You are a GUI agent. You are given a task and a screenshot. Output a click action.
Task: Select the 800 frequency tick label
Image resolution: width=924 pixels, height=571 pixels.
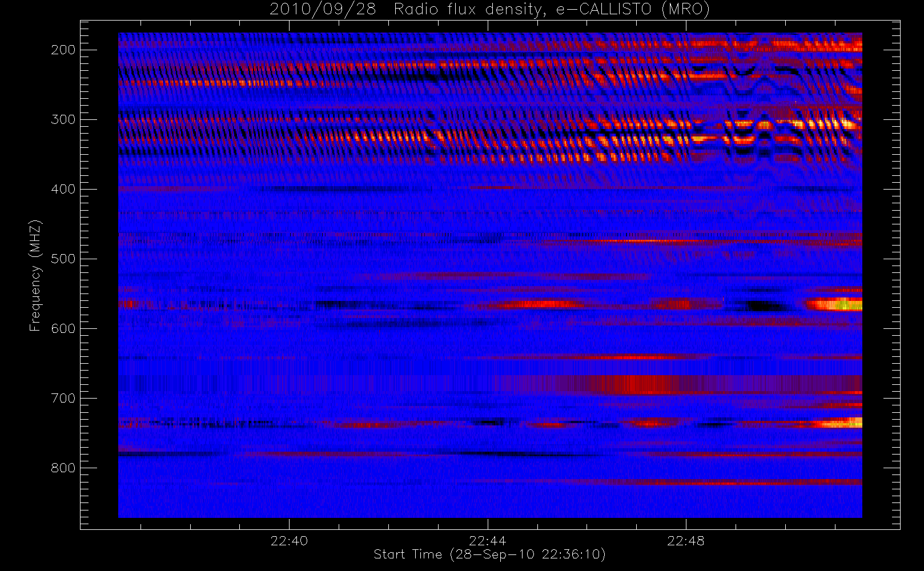pyautogui.click(x=63, y=468)
